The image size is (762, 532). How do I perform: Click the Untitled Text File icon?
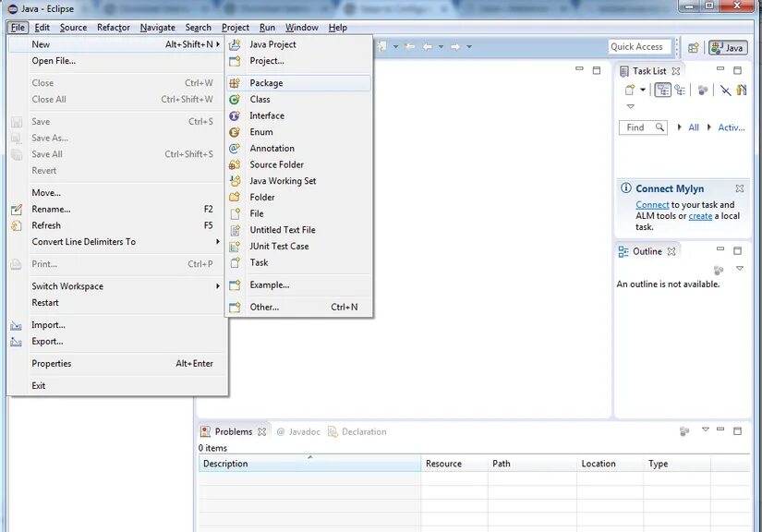[x=235, y=230]
